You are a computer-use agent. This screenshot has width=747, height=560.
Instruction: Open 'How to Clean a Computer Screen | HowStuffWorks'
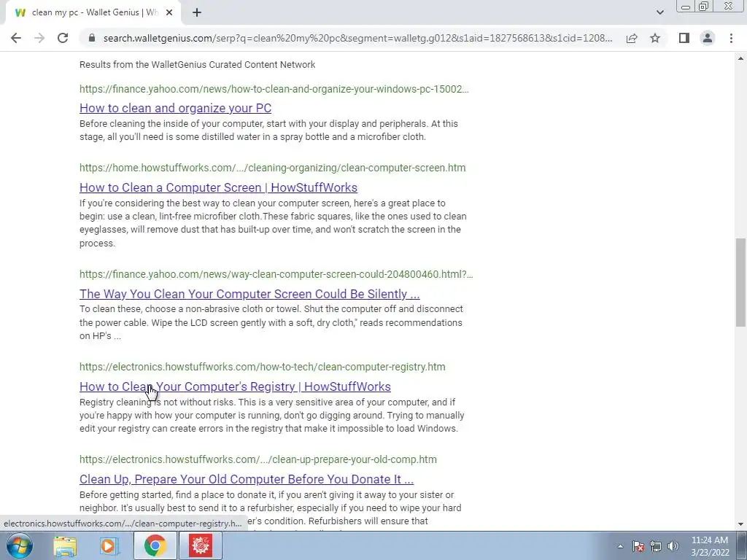(218, 187)
